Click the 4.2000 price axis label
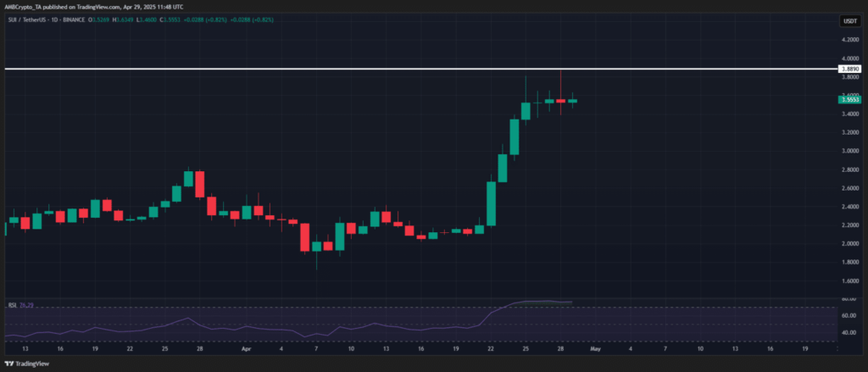 pyautogui.click(x=849, y=40)
